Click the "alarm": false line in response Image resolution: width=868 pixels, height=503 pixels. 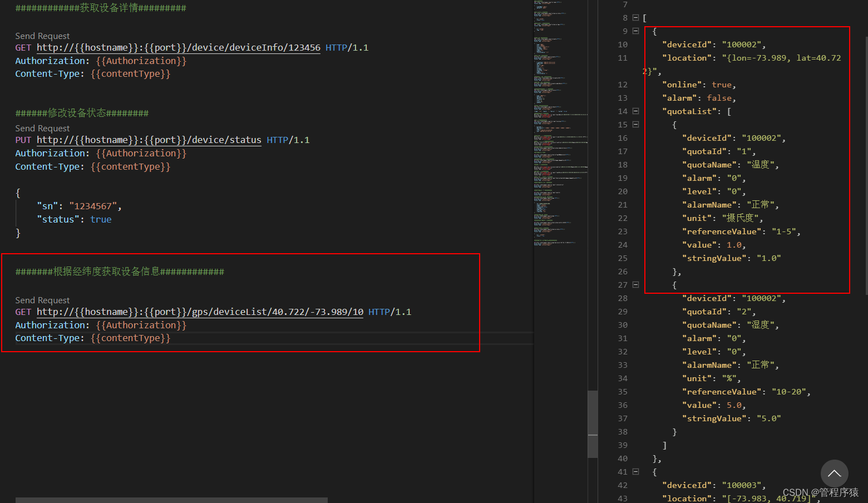tap(699, 98)
